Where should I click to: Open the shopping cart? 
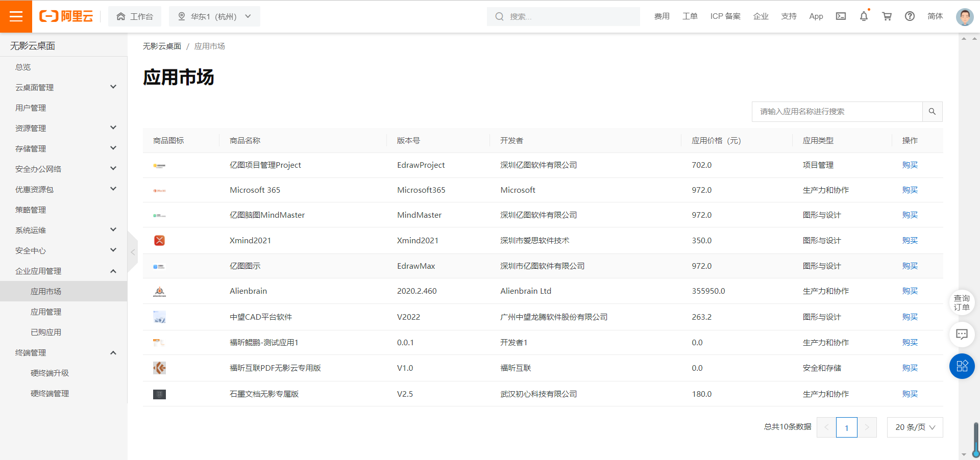coord(887,16)
